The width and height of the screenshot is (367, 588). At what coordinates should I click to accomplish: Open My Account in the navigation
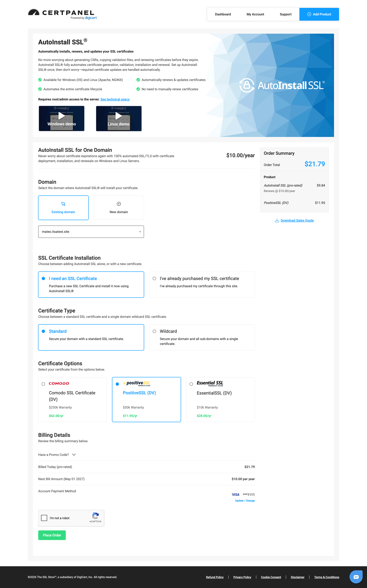pyautogui.click(x=255, y=14)
